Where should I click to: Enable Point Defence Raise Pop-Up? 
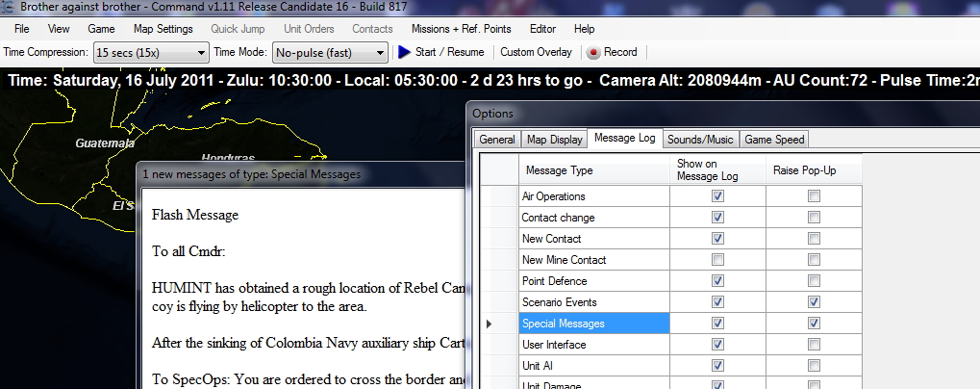[814, 281]
